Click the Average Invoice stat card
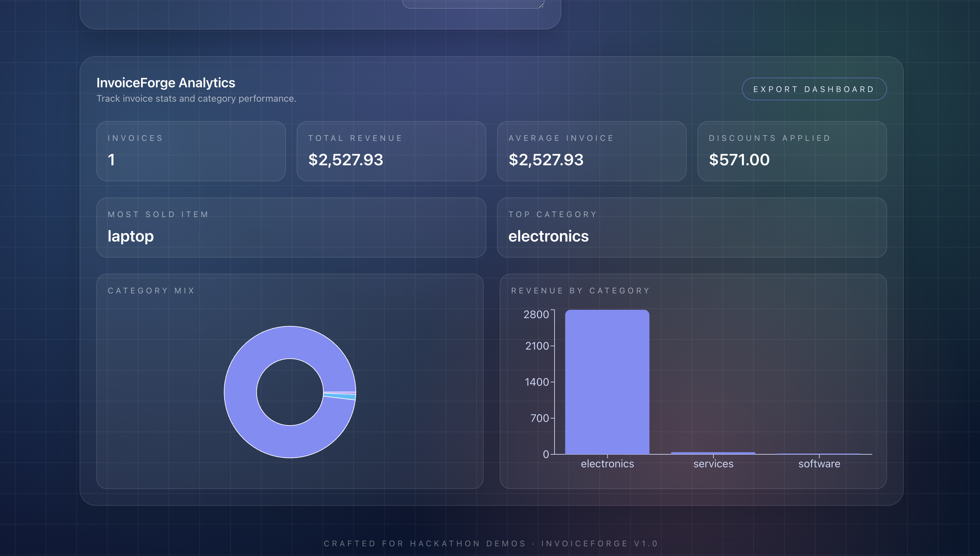The width and height of the screenshot is (980, 556). 591,151
